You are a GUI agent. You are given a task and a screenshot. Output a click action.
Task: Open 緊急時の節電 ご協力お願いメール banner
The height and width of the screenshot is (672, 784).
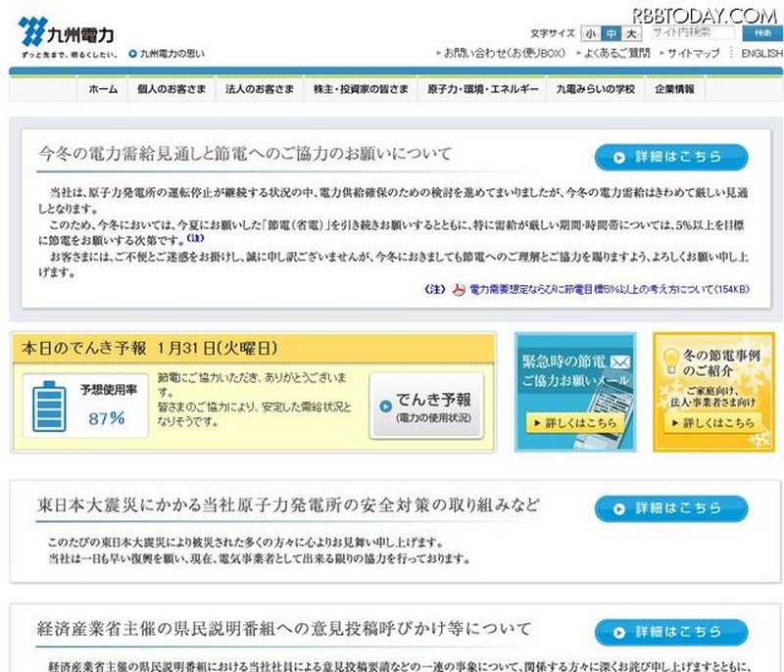click(575, 392)
